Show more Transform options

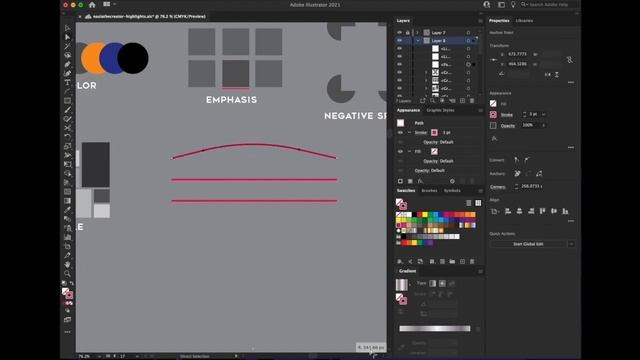[x=571, y=82]
